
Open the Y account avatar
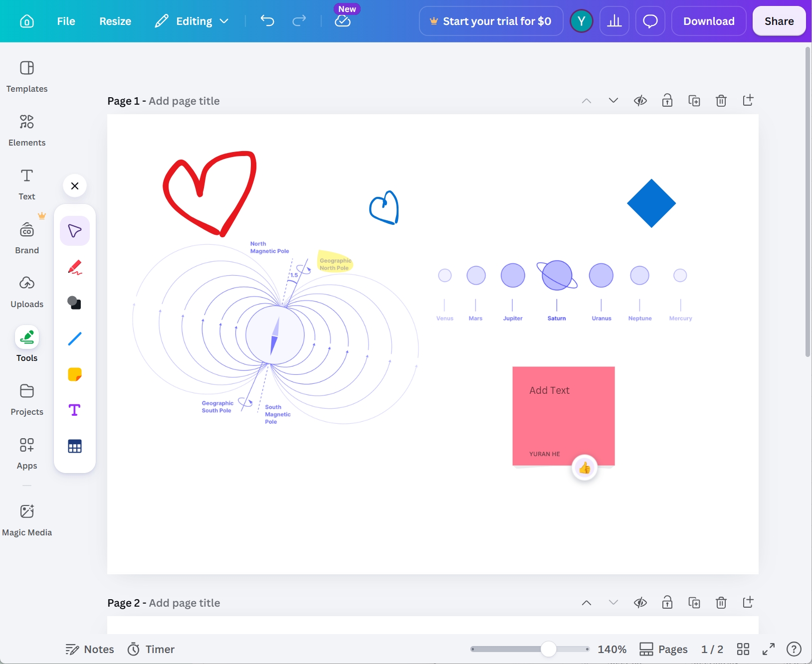pyautogui.click(x=582, y=21)
